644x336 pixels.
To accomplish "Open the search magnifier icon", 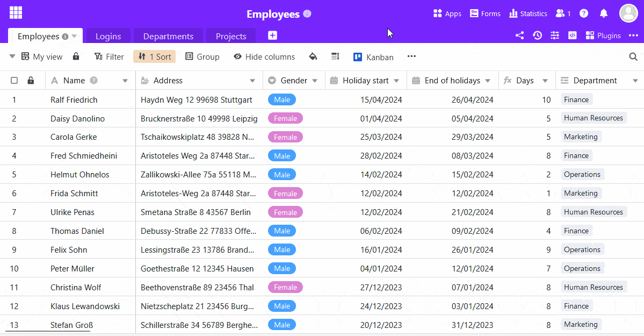I will coord(633,56).
